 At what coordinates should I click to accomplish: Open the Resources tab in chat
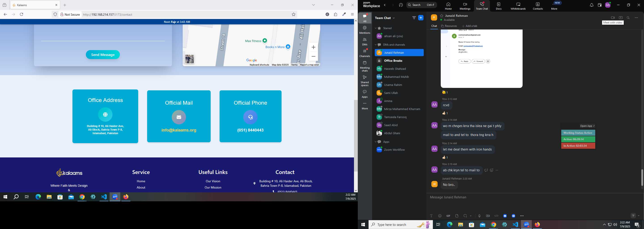click(449, 26)
